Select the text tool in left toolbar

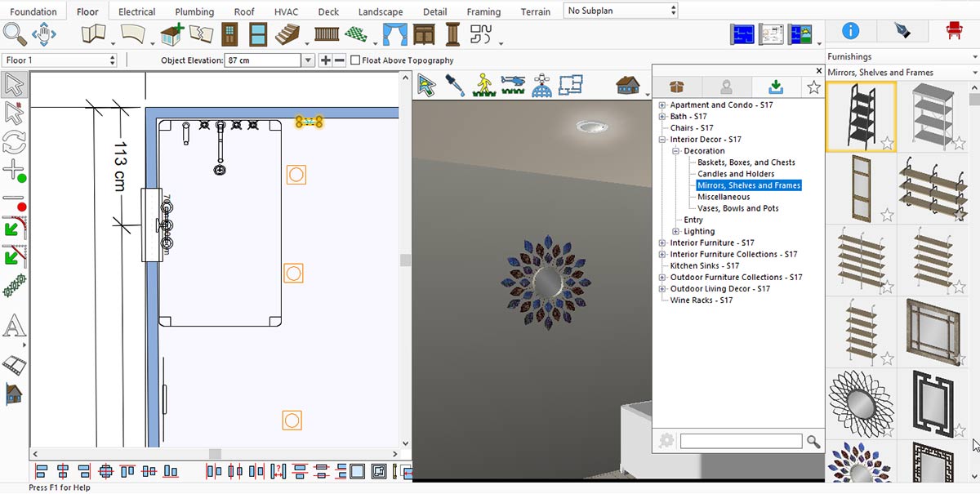coord(14,327)
